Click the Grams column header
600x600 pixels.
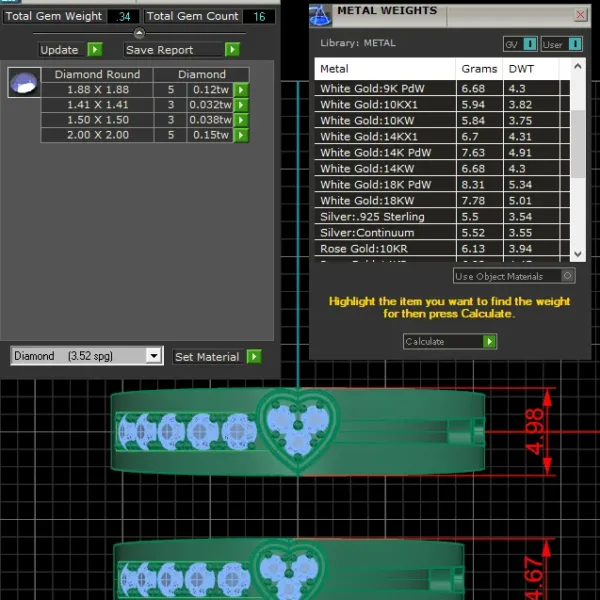[x=479, y=69]
